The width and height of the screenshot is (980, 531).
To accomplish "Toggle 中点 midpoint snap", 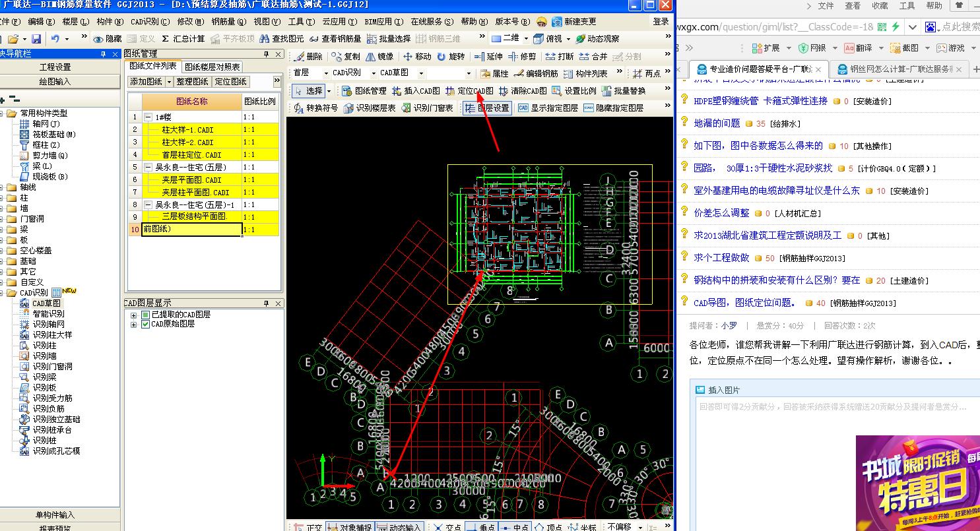I will pos(513,528).
